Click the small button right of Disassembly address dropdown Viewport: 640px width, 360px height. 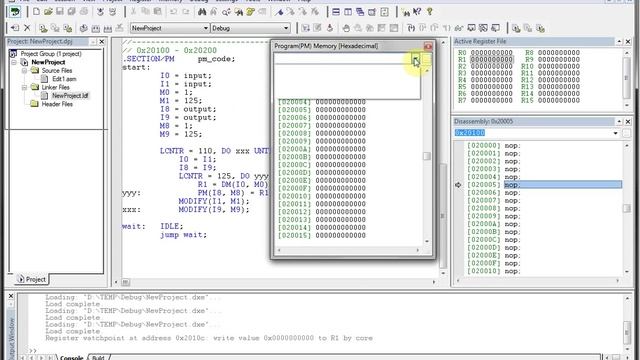point(627,133)
